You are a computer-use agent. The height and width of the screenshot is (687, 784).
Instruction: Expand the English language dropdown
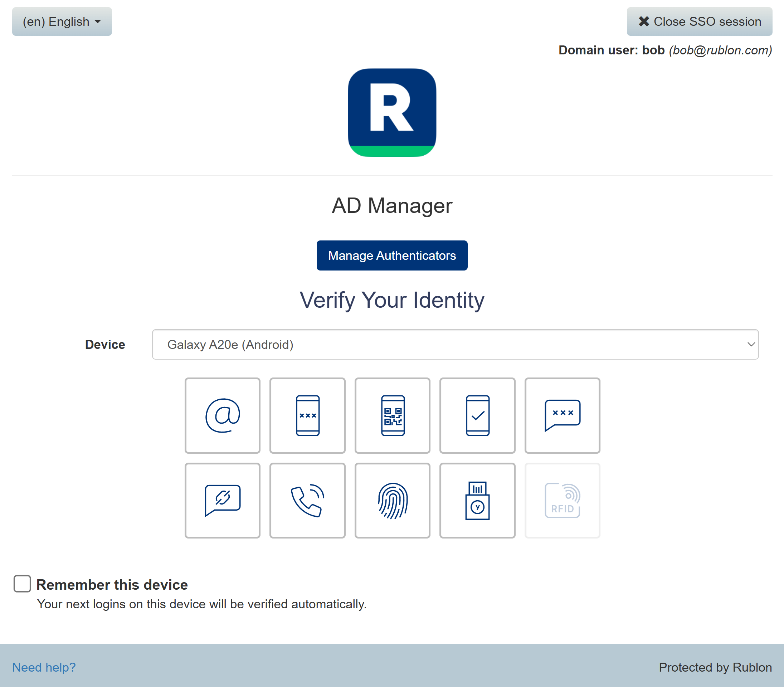coord(62,21)
